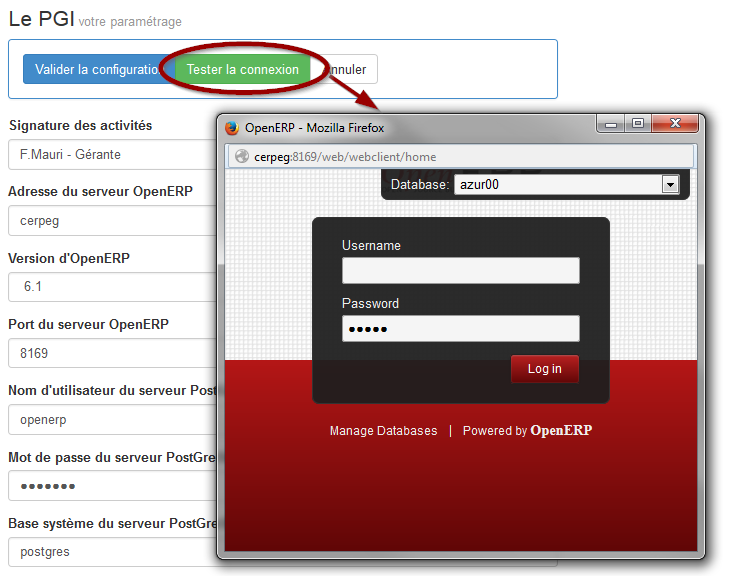This screenshot has width=729, height=576.
Task: Click the 'Database:' label in OpenERP
Action: [x=420, y=185]
